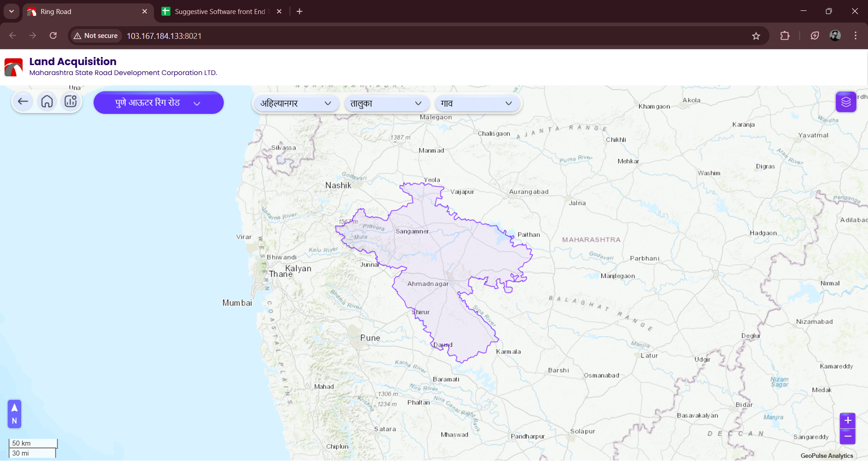Zoom out with the minus button

(847, 437)
